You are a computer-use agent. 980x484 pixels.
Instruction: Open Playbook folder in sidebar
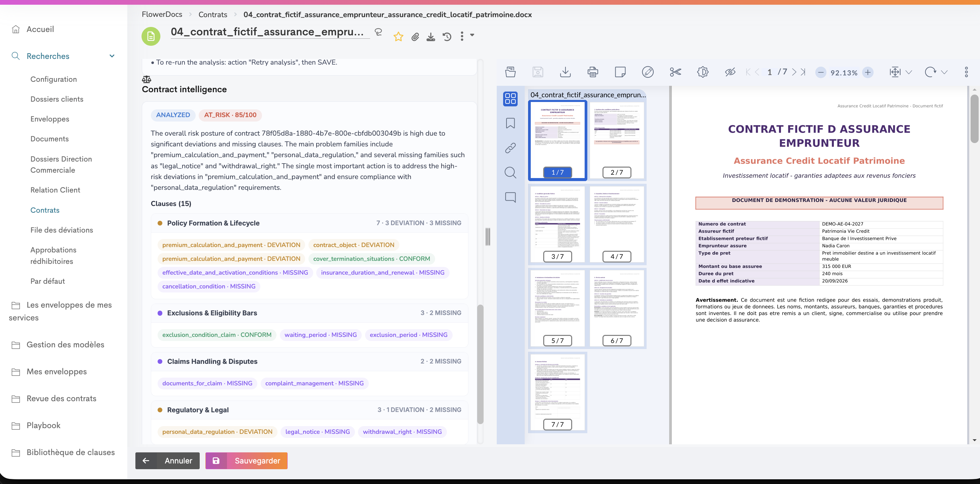coord(43,425)
